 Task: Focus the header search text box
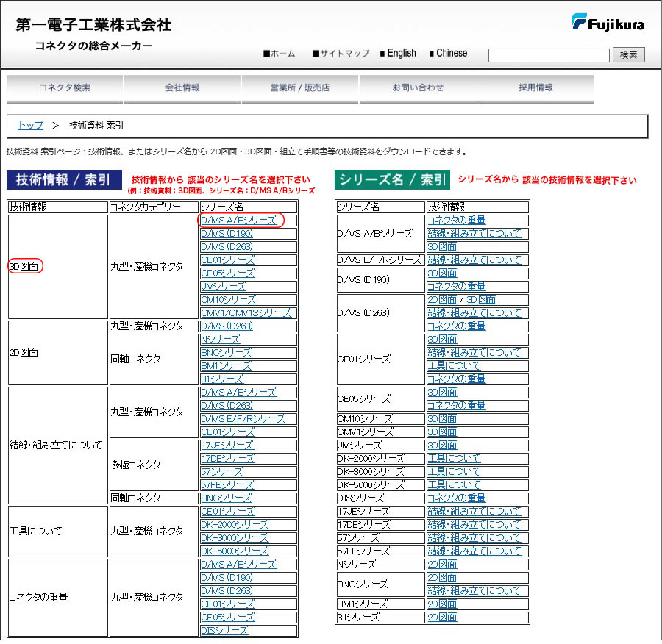point(549,55)
